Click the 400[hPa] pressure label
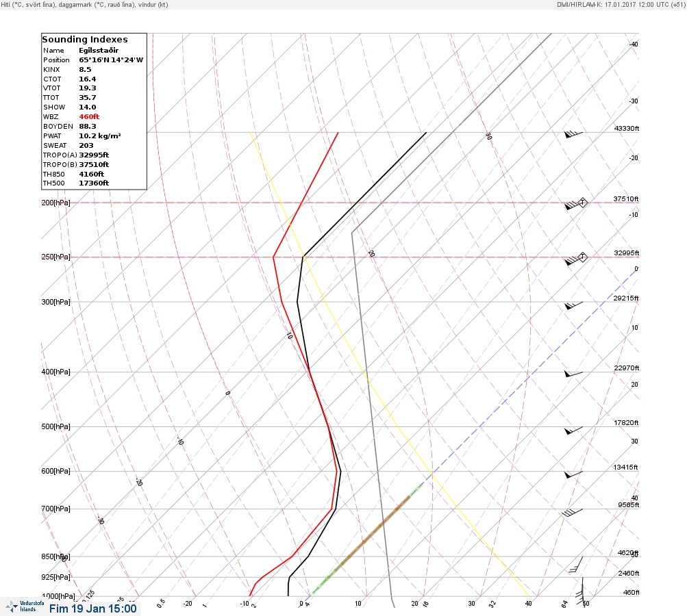Viewport: 687px width, 616px height. point(55,372)
